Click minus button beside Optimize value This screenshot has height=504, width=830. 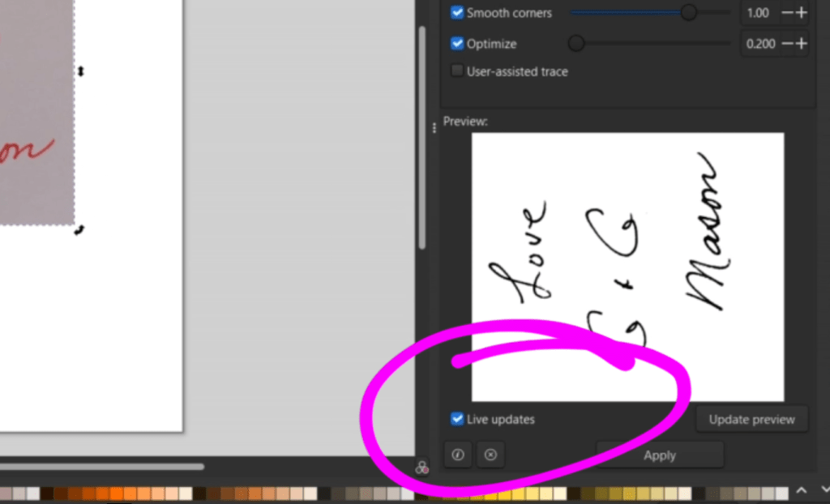point(787,44)
